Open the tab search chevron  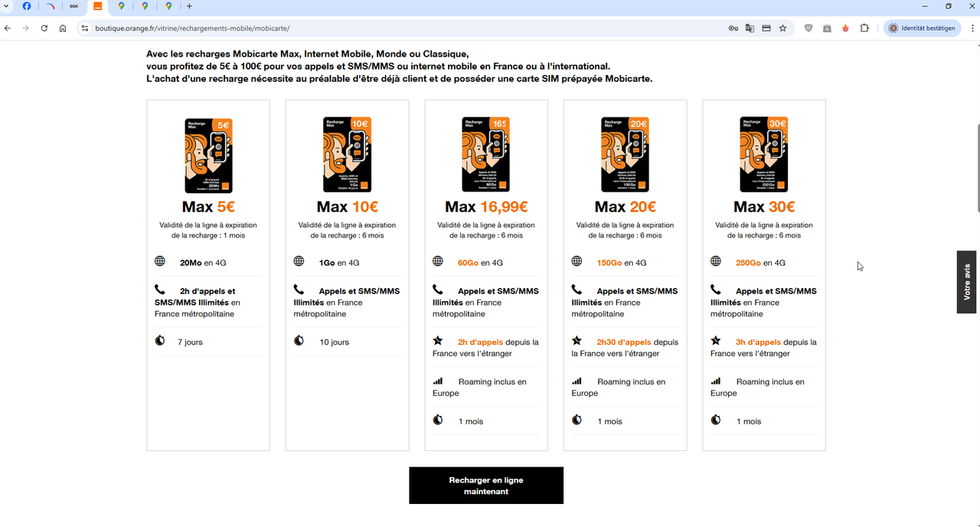[6, 6]
